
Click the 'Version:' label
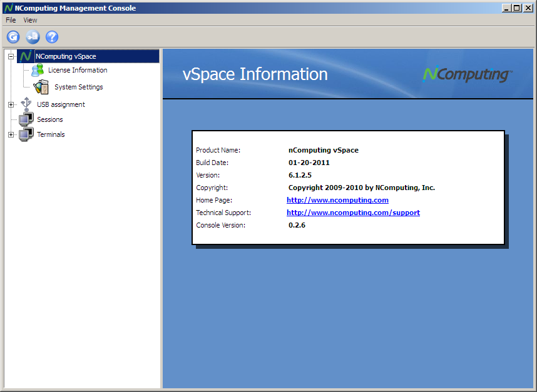click(x=208, y=175)
